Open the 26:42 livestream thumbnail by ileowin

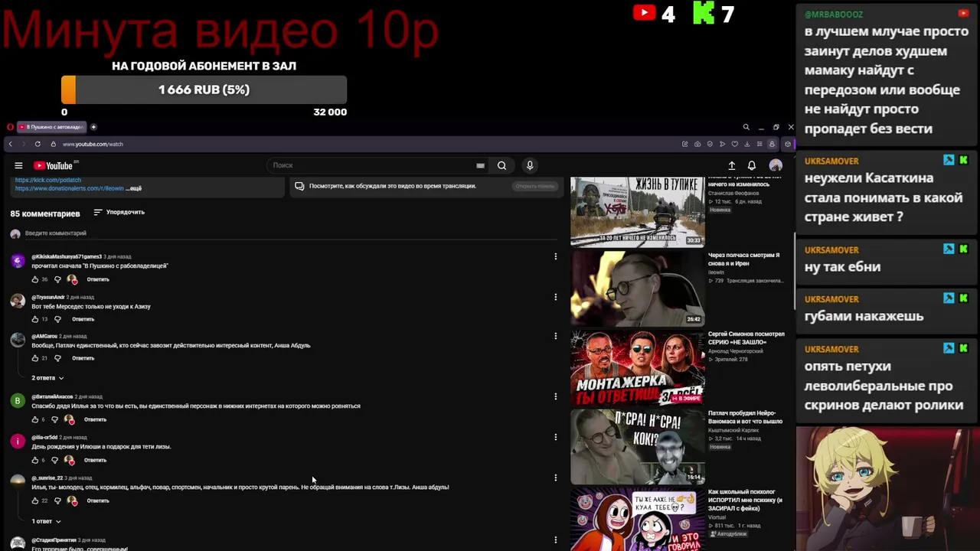(638, 289)
